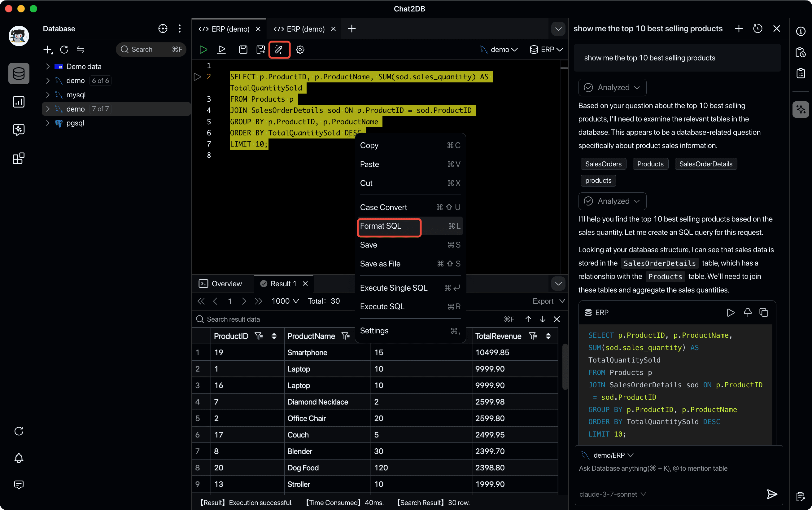Choose Execute Single SQL in the context menu
Screen dimensions: 812x510
coord(410,288)
